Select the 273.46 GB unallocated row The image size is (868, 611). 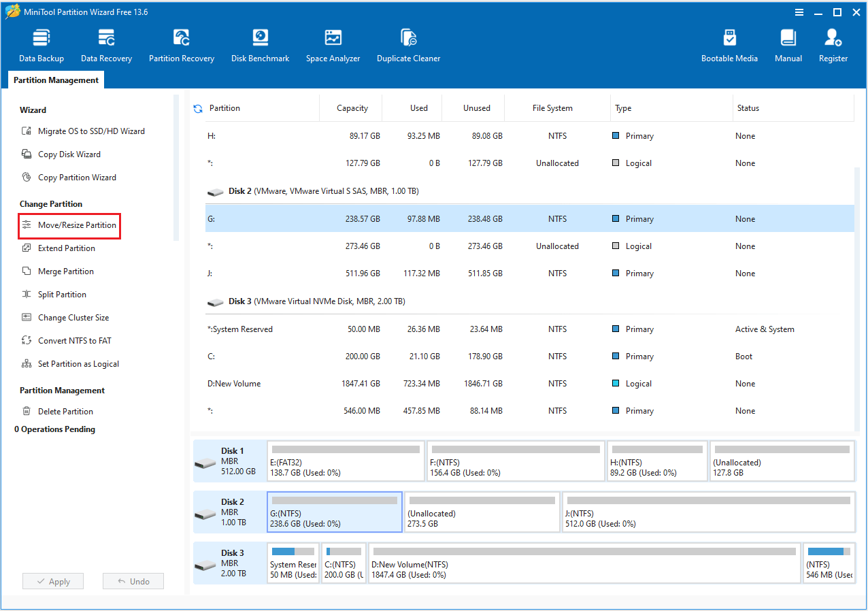coord(529,246)
